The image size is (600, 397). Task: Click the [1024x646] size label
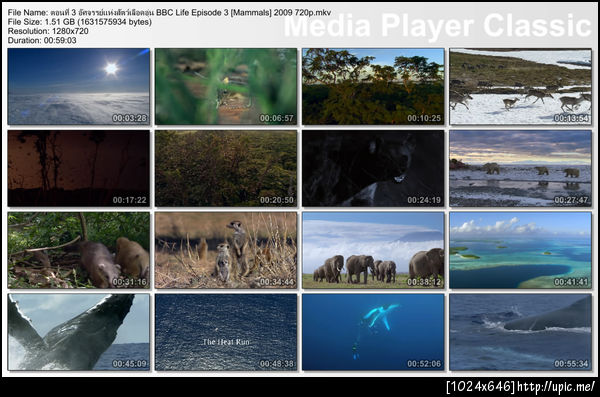[481, 387]
